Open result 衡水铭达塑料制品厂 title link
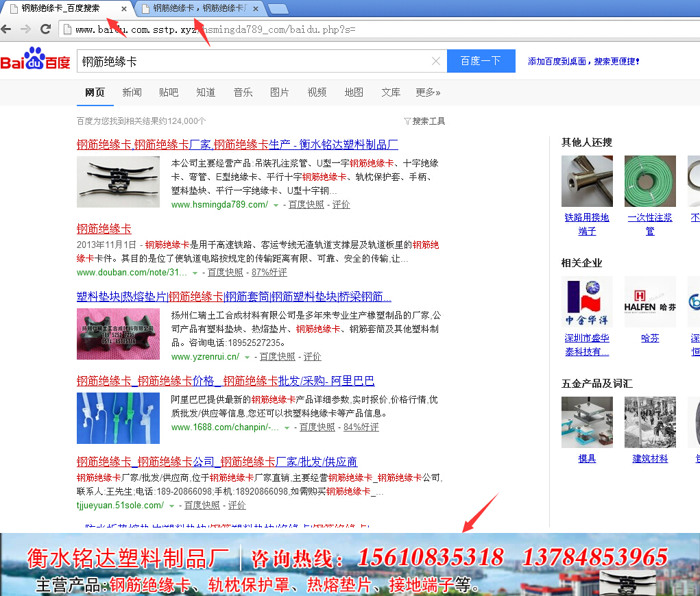This screenshot has height=596, width=700. [x=237, y=145]
